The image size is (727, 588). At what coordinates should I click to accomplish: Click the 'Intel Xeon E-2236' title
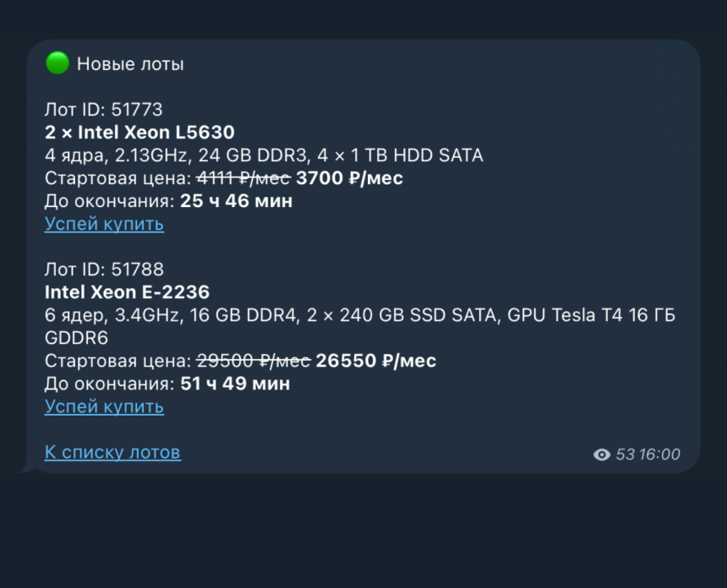(x=127, y=292)
